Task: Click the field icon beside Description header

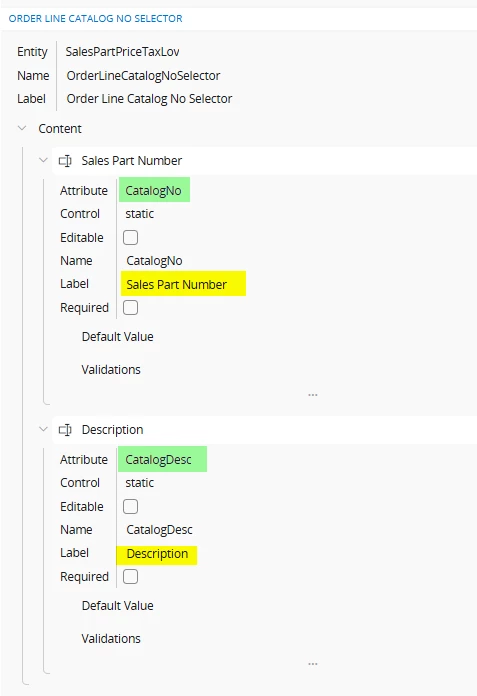Action: pyautogui.click(x=65, y=430)
